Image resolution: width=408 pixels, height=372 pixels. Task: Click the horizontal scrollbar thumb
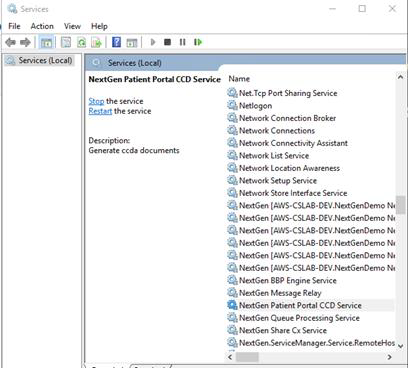(x=247, y=357)
